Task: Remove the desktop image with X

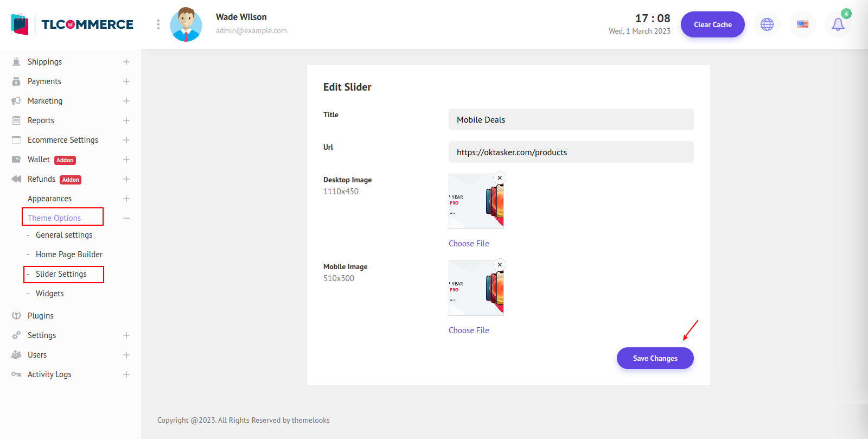Action: 500,178
